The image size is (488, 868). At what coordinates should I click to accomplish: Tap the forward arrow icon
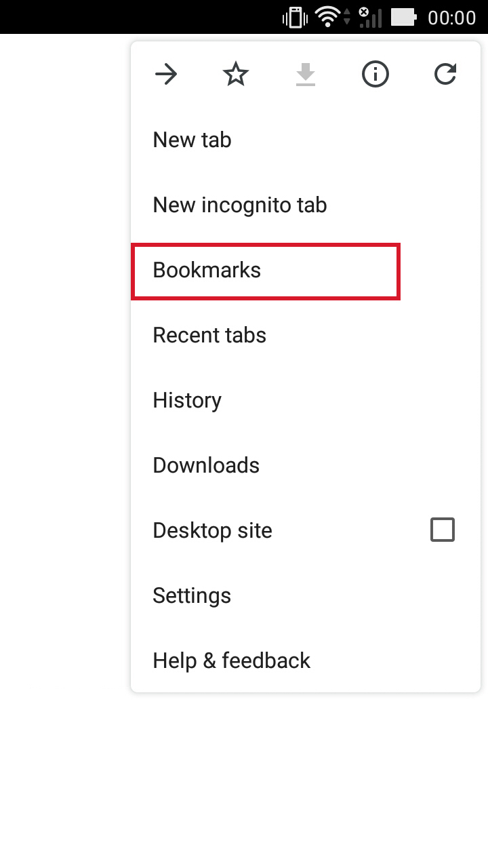coord(166,75)
